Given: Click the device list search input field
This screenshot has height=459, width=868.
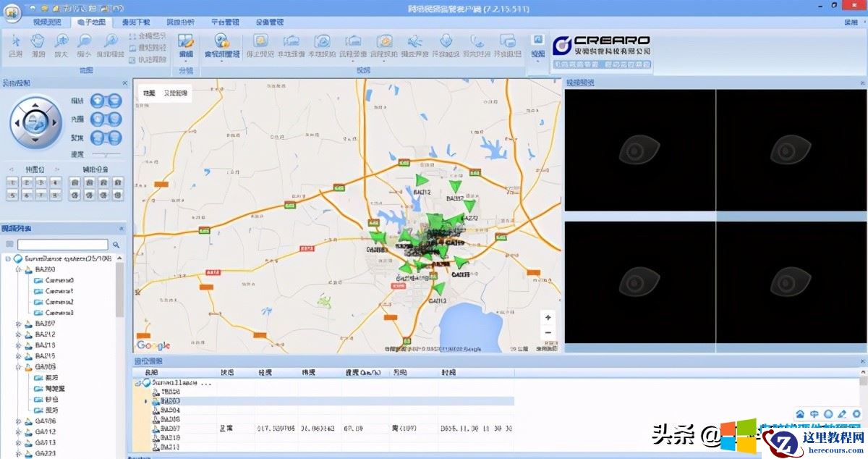Looking at the screenshot, I should point(61,245).
